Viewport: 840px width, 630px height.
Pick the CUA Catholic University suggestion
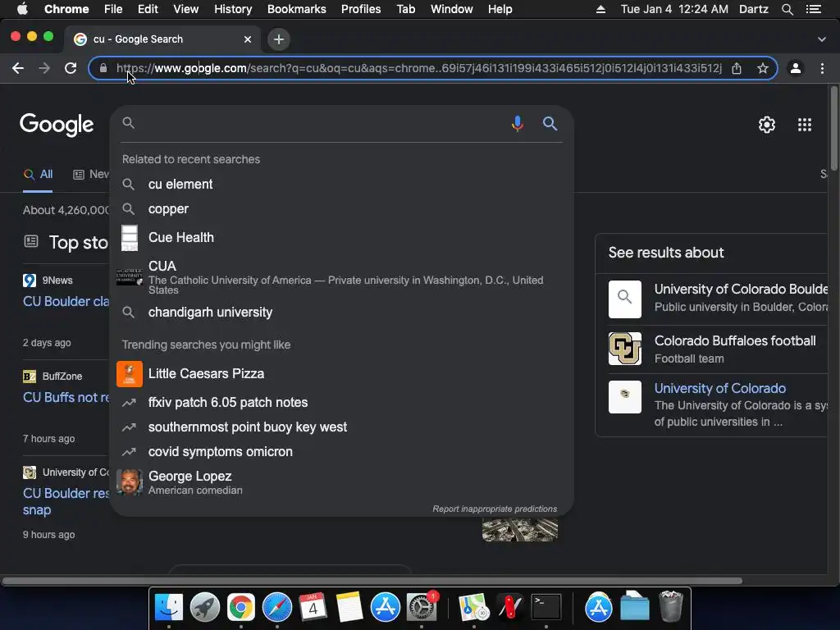(342, 277)
